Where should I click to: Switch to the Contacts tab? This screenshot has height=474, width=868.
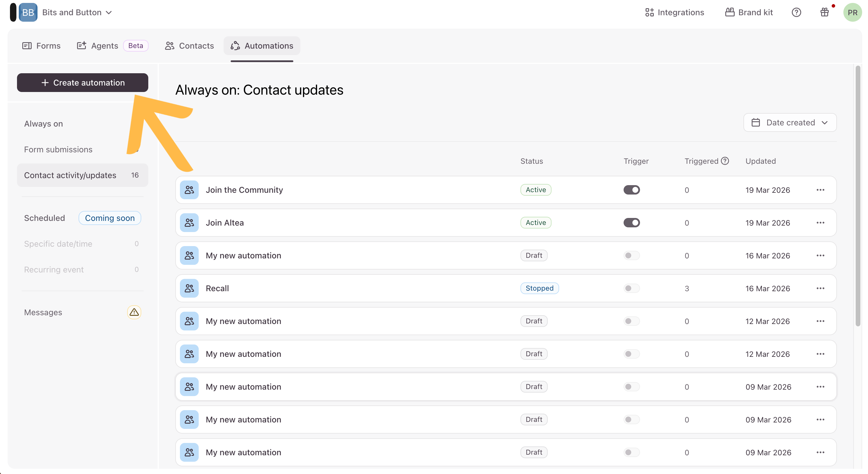click(189, 46)
